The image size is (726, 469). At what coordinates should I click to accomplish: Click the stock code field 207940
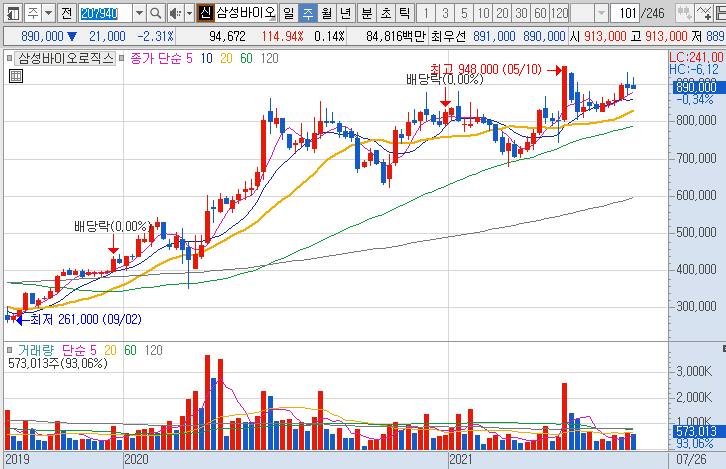pyautogui.click(x=106, y=13)
